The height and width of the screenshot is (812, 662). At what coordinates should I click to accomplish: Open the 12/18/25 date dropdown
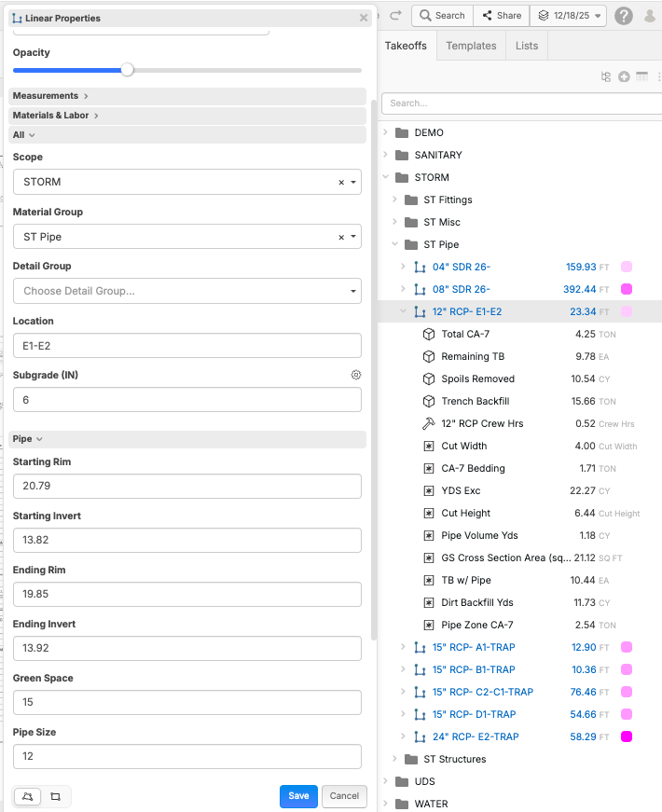point(569,16)
